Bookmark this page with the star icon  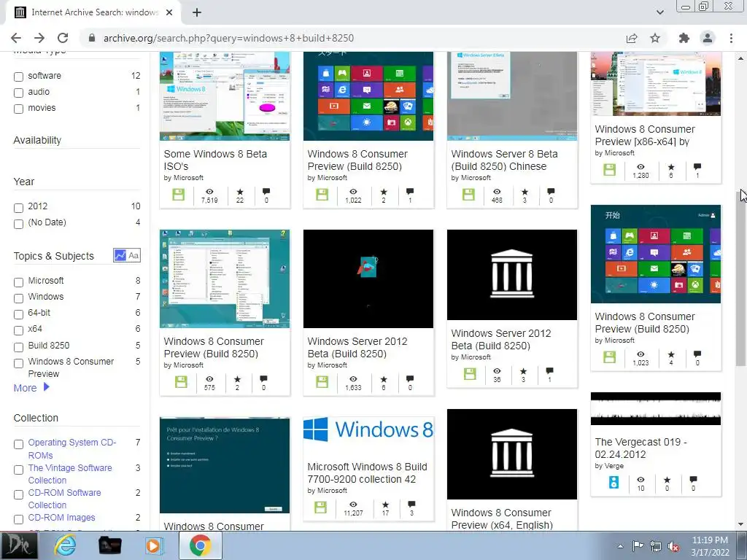pyautogui.click(x=655, y=38)
